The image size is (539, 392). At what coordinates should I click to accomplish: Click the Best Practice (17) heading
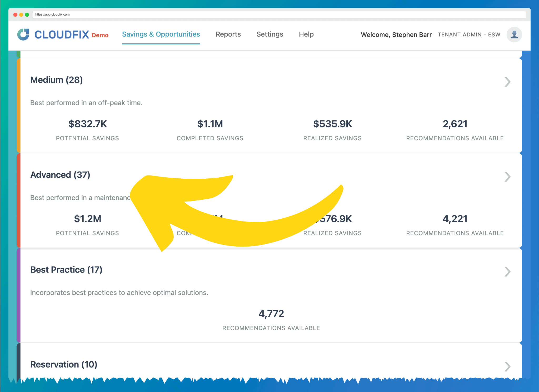pos(66,270)
